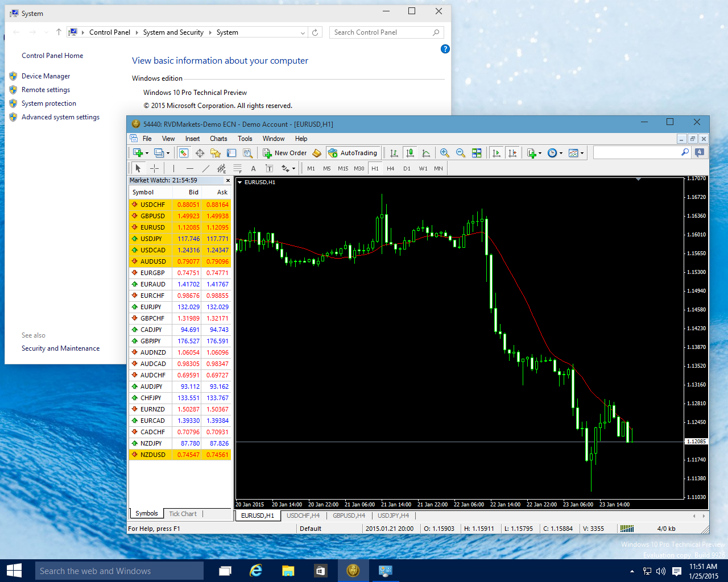
Task: Open the Strategy Tester icon
Action: [x=247, y=153]
